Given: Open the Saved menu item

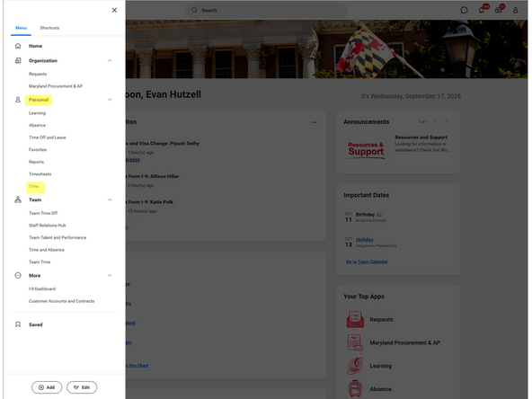Looking at the screenshot, I should tap(36, 324).
